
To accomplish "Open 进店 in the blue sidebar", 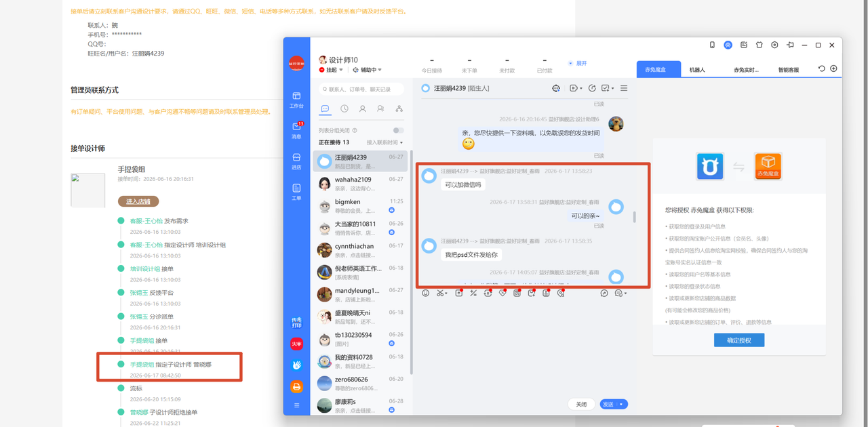I will 296,161.
